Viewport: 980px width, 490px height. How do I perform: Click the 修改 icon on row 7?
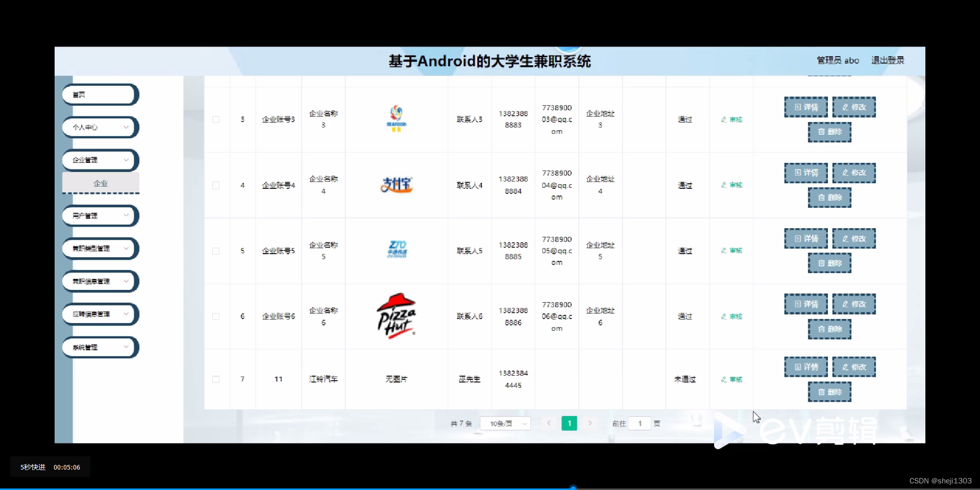tap(853, 366)
